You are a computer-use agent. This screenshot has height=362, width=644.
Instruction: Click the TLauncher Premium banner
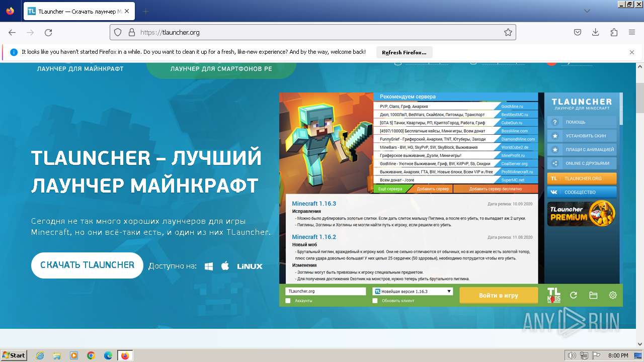click(x=582, y=213)
